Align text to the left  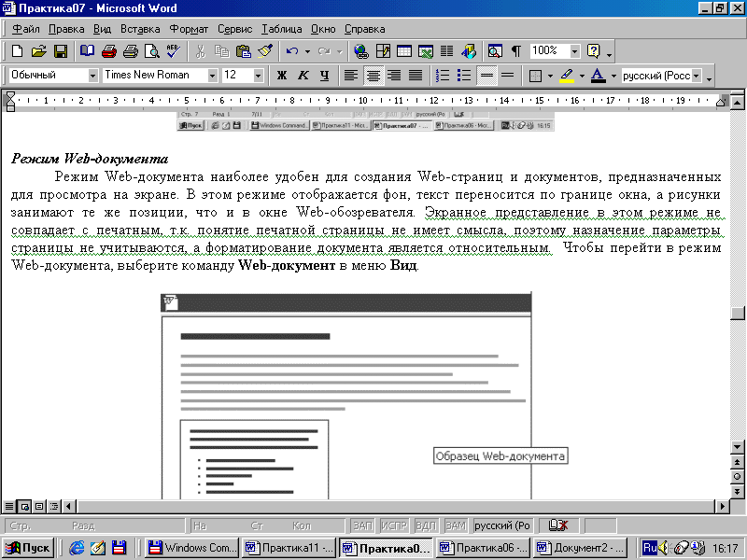coord(351,76)
